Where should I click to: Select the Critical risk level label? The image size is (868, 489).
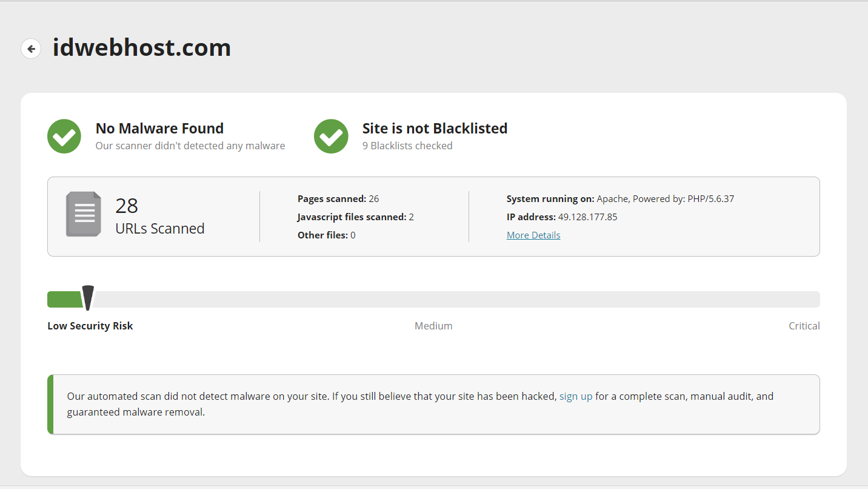coord(804,325)
